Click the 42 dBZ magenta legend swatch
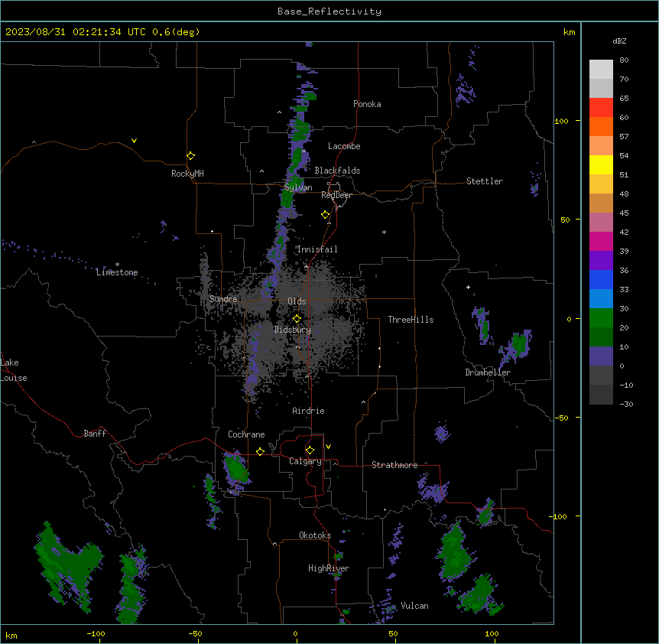 [601, 241]
